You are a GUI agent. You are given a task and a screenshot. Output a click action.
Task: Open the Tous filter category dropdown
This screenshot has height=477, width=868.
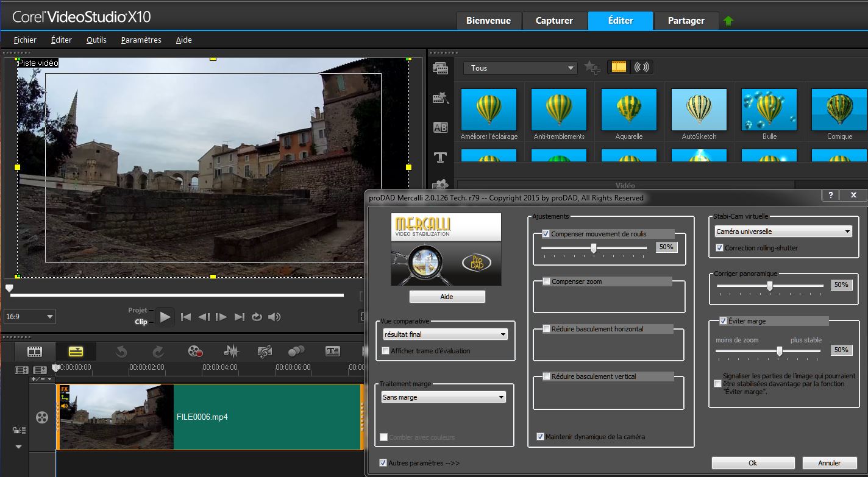point(520,68)
